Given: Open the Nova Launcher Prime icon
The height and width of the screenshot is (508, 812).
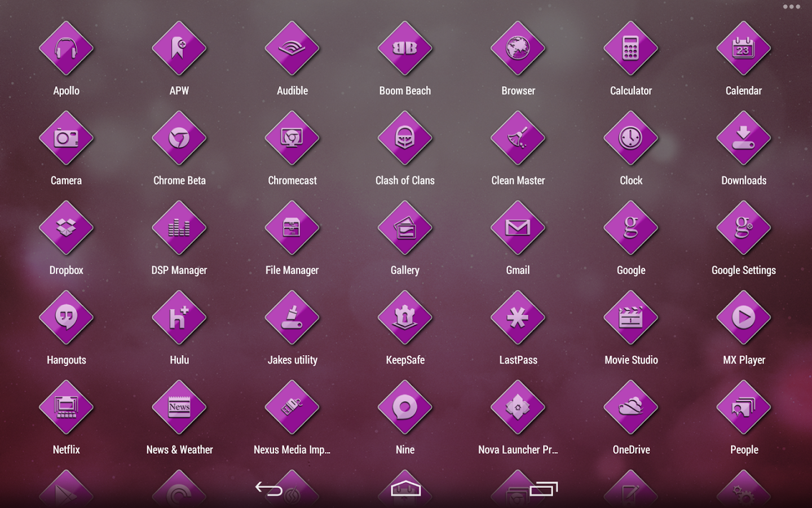Looking at the screenshot, I should pos(518,408).
